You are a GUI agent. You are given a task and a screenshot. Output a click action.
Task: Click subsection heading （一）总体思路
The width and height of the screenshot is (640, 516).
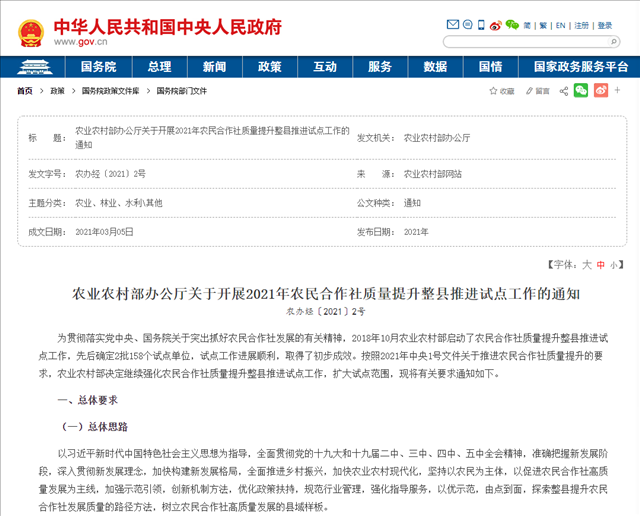(x=93, y=427)
